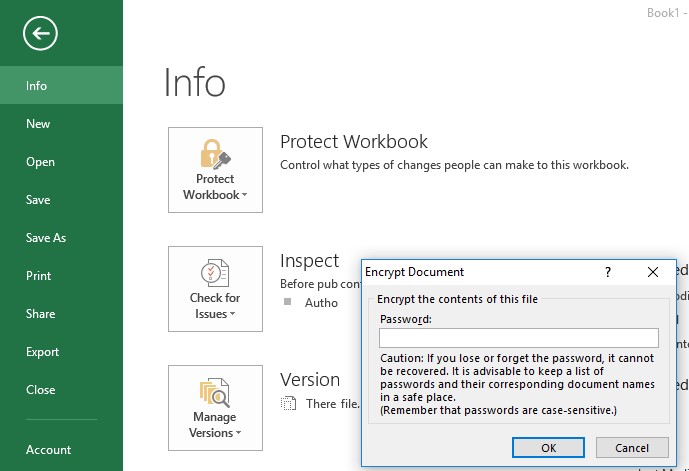Open the Print section
The height and width of the screenshot is (471, 689).
pyautogui.click(x=38, y=276)
